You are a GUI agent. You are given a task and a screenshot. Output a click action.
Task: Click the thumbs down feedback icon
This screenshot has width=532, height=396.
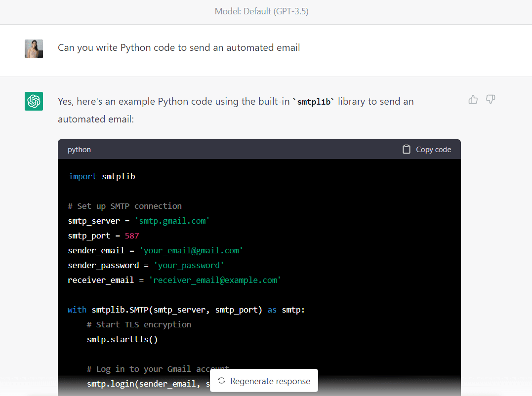click(491, 99)
